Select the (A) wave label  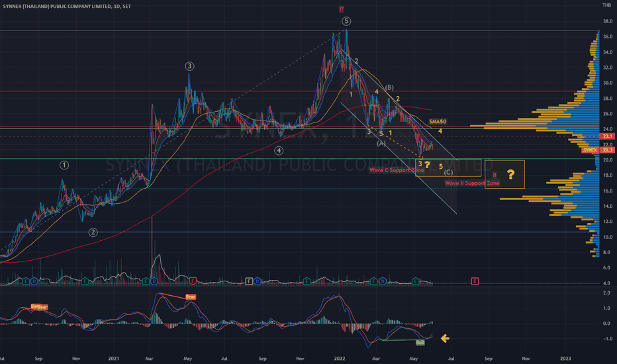coord(381,144)
